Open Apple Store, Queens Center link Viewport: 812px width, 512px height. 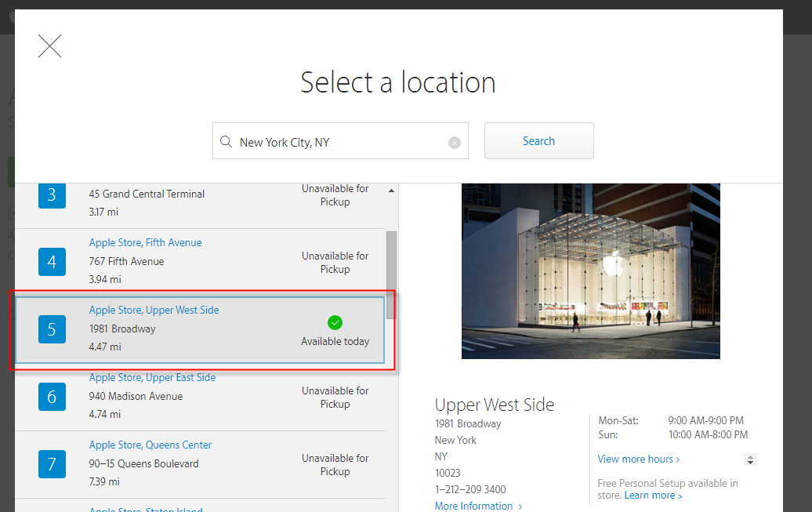pos(150,445)
